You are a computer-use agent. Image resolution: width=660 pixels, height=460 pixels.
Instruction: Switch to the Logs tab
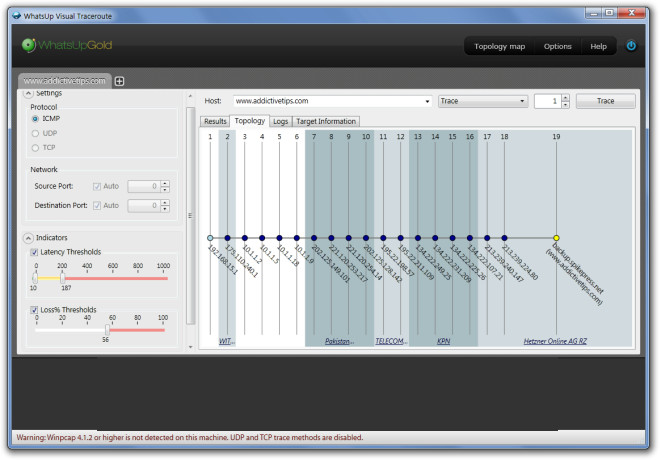[281, 121]
